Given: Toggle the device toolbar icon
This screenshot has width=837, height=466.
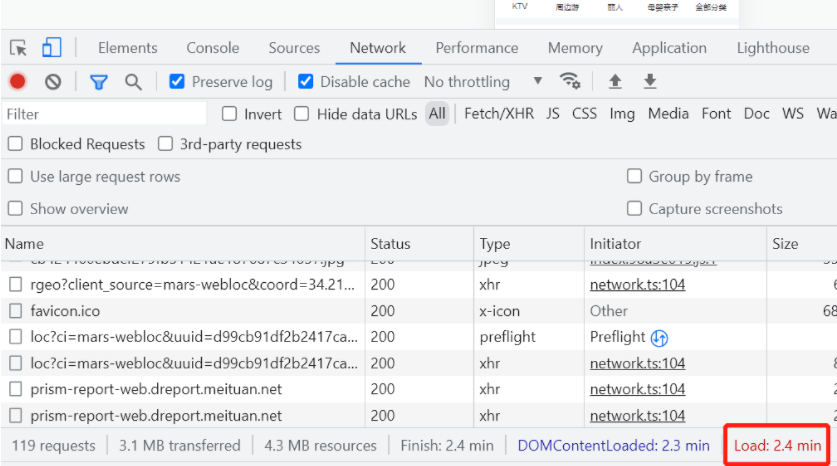Looking at the screenshot, I should [51, 48].
